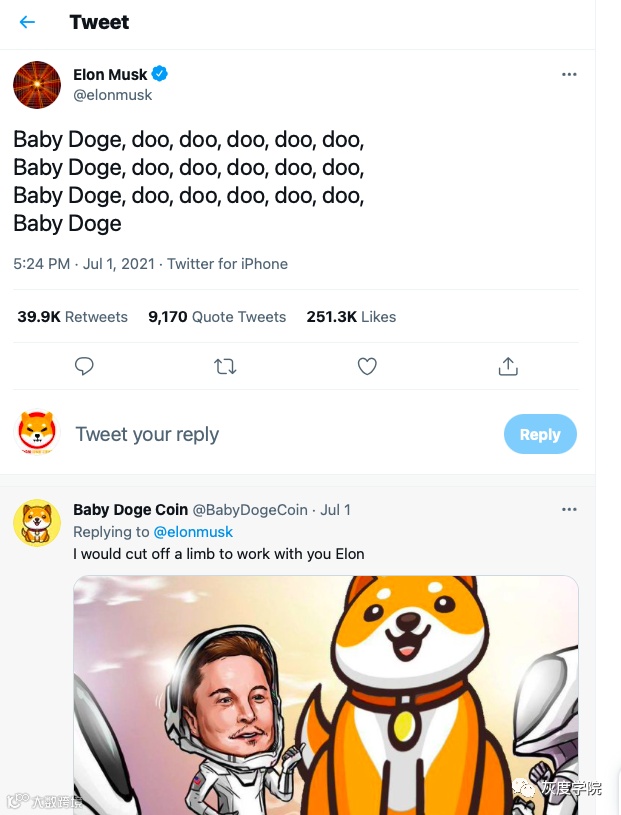View the 39.9K Retweets list
The height and width of the screenshot is (815, 621).
pyautogui.click(x=73, y=317)
